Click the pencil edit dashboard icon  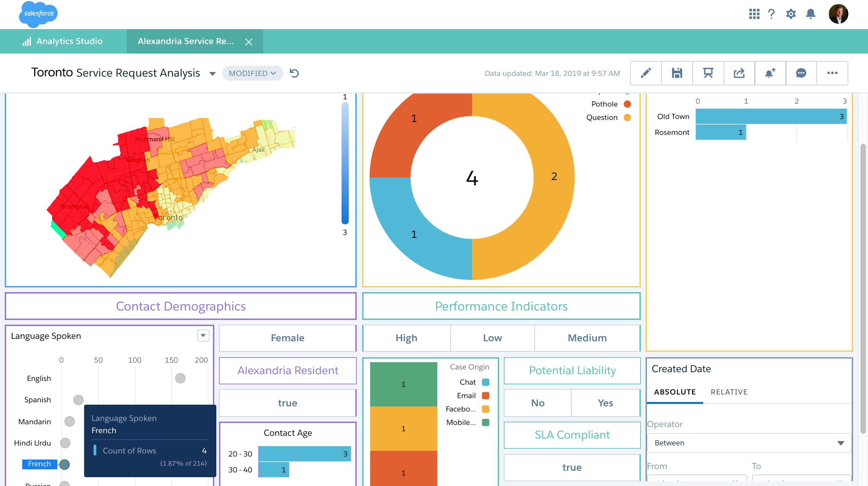(x=646, y=73)
